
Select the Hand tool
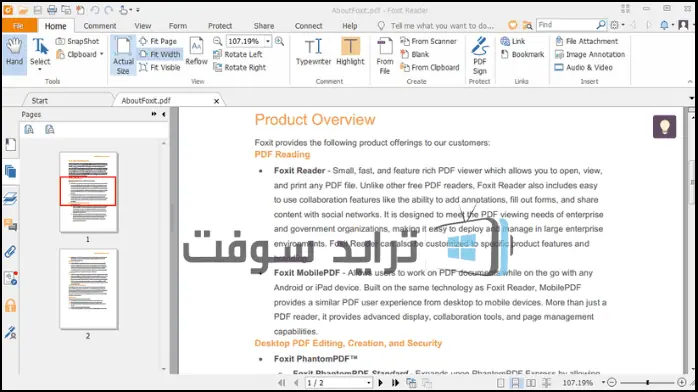14,53
